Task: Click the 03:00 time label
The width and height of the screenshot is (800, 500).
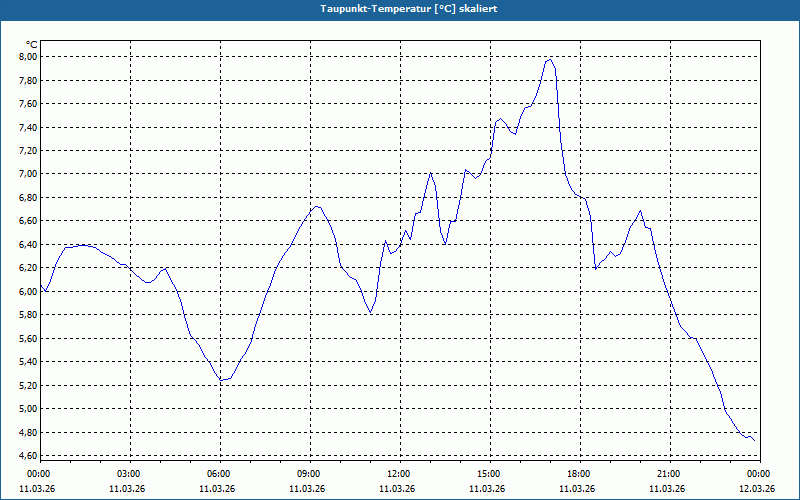Action: [131, 474]
